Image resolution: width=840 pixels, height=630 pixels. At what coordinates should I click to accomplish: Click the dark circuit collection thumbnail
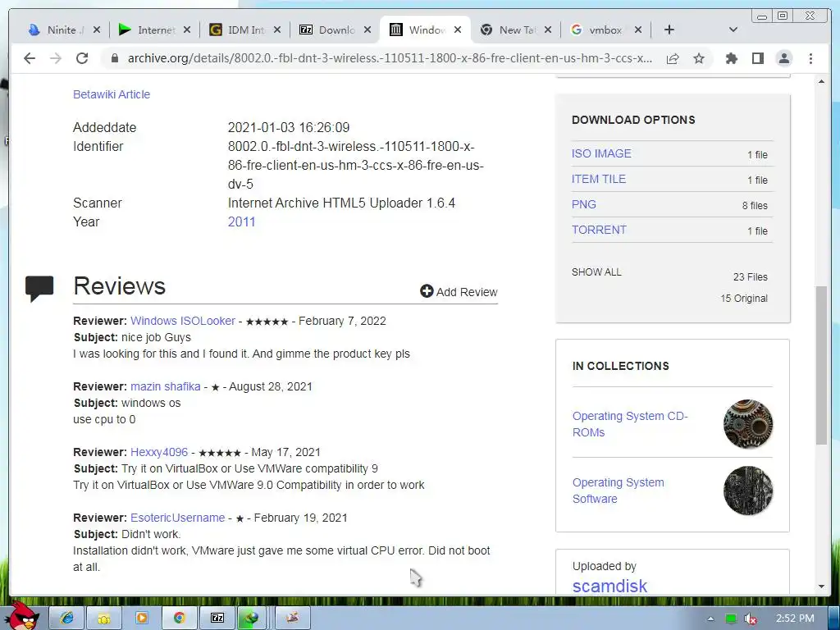(x=748, y=491)
